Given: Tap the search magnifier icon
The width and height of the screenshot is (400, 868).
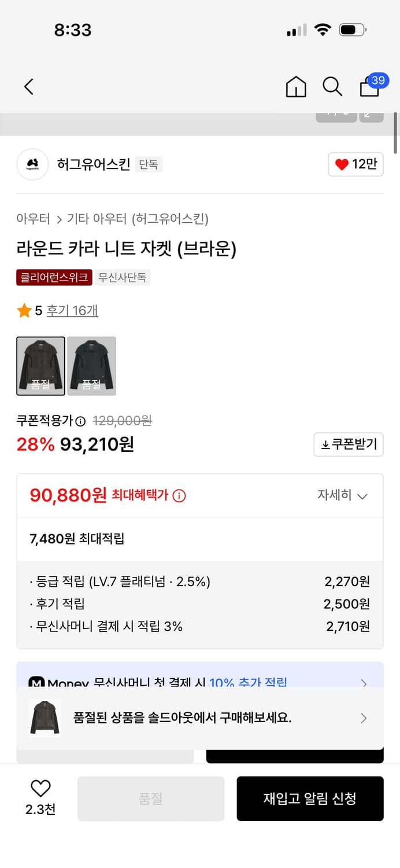Looking at the screenshot, I should [x=332, y=86].
